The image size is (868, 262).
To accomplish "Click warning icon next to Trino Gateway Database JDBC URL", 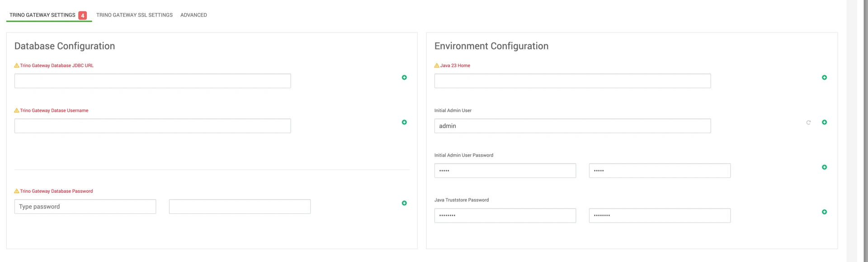I will 17,65.
